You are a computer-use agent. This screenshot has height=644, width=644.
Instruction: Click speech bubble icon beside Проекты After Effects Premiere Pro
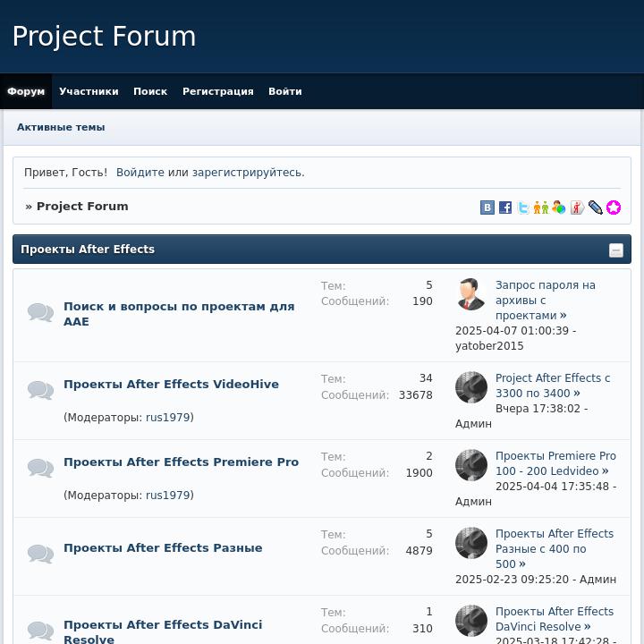(x=40, y=468)
